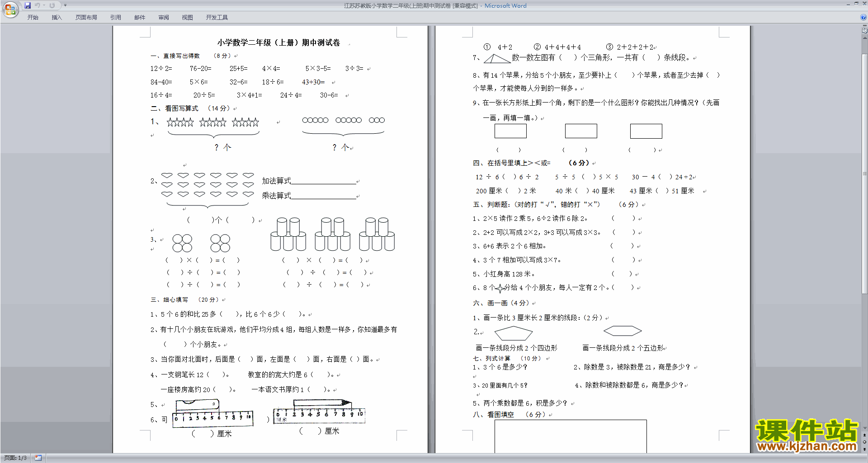Click the macro recording icon in status bar
The image size is (868, 463).
[38, 458]
